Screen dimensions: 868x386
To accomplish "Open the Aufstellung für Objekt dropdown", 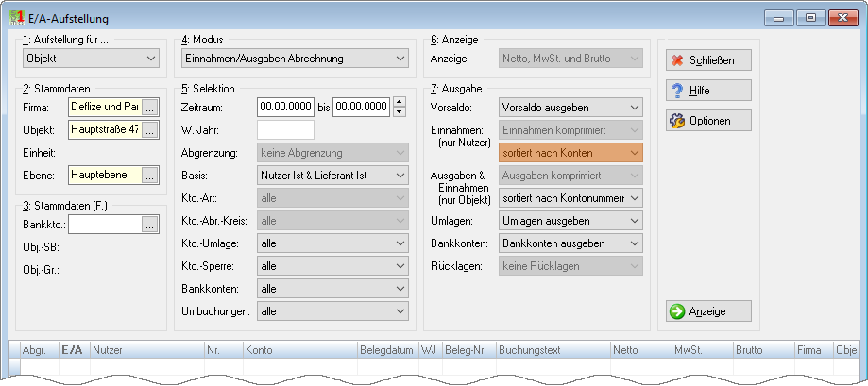I will point(91,59).
